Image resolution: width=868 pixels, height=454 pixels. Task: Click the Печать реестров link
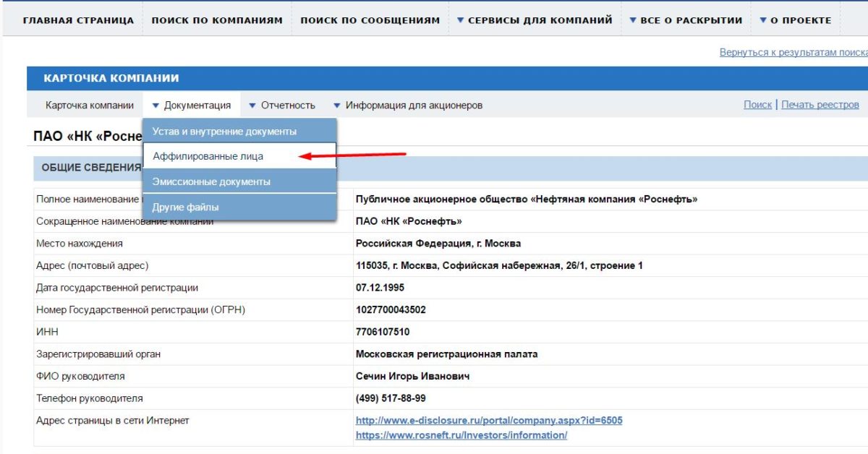pyautogui.click(x=820, y=105)
